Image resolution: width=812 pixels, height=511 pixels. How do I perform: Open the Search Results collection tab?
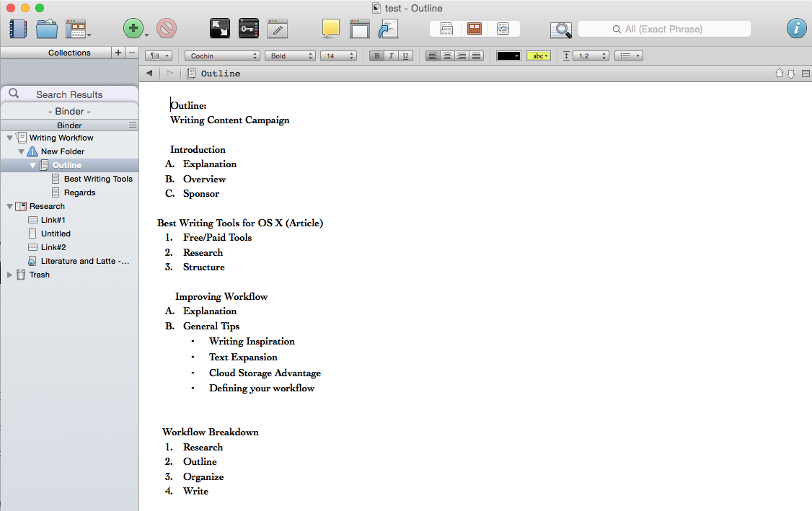(69, 94)
